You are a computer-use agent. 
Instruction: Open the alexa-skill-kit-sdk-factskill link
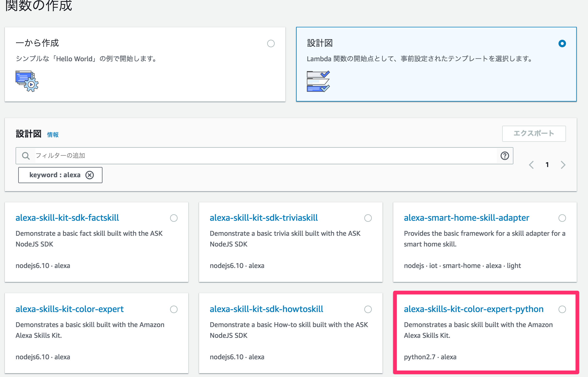pos(67,218)
